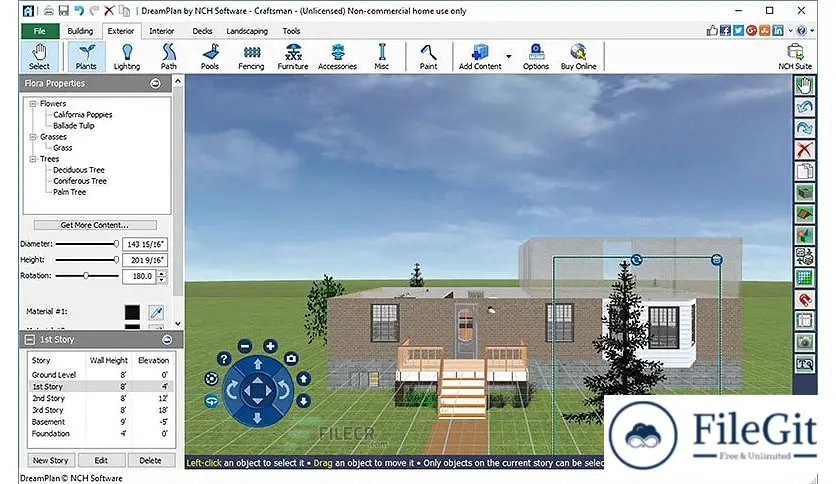Switch to the Tools tab

[x=291, y=31]
